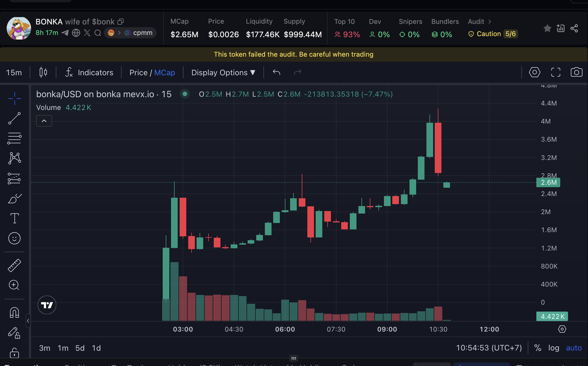Select the text annotation tool

click(x=14, y=218)
